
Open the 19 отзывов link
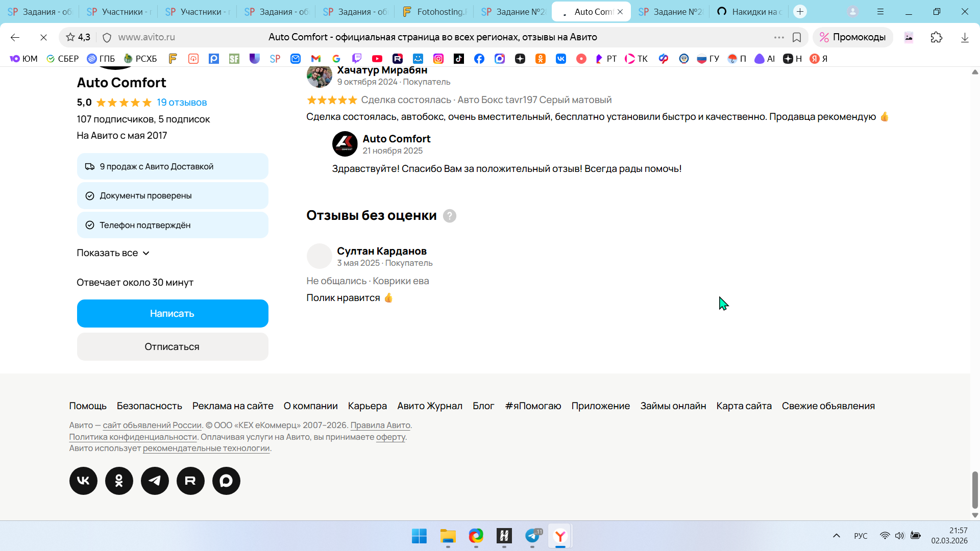pos(182,103)
